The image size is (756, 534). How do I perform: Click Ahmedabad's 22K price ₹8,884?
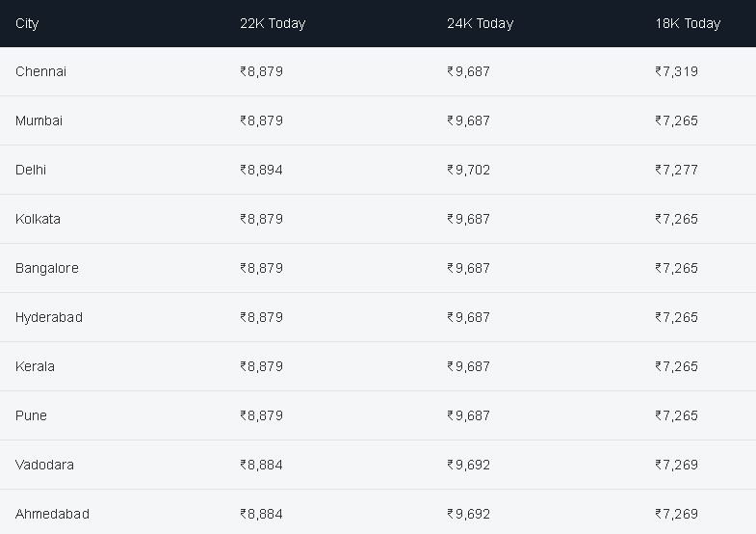pos(261,514)
